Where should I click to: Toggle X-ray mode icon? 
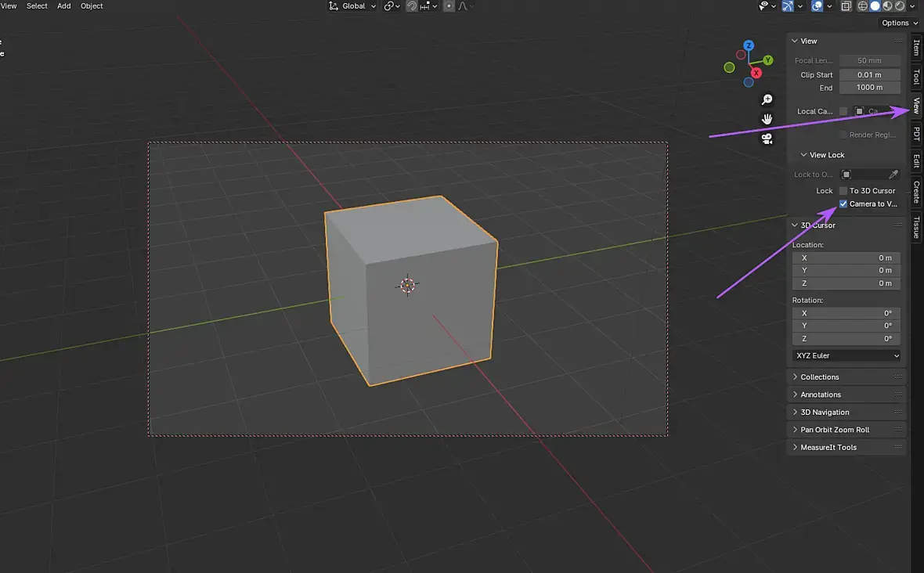click(x=846, y=6)
